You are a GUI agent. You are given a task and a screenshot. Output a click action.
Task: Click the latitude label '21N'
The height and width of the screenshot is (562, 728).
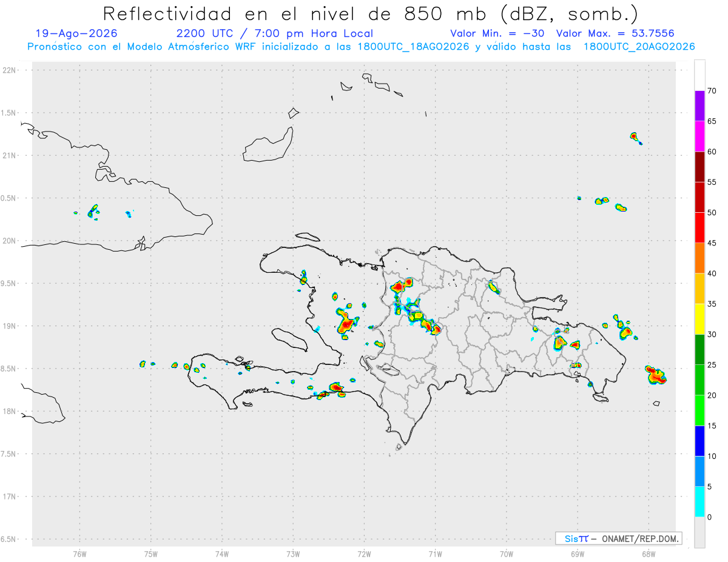(10, 155)
